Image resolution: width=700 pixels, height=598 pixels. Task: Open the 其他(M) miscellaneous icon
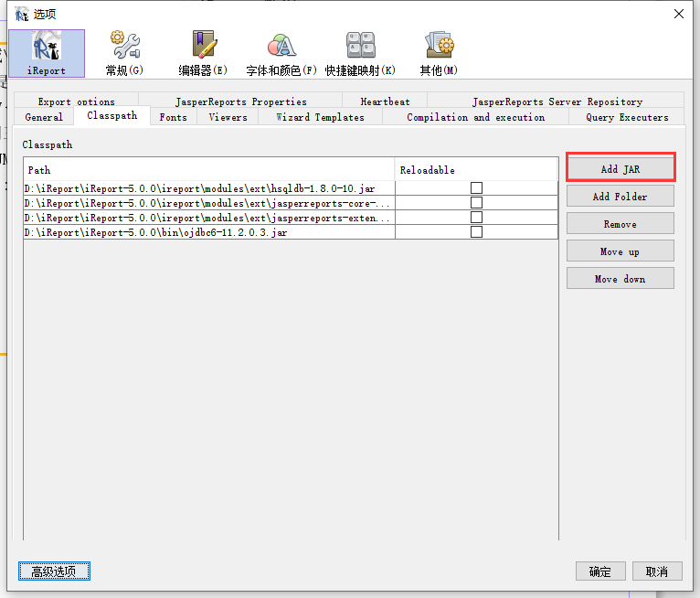tap(439, 53)
